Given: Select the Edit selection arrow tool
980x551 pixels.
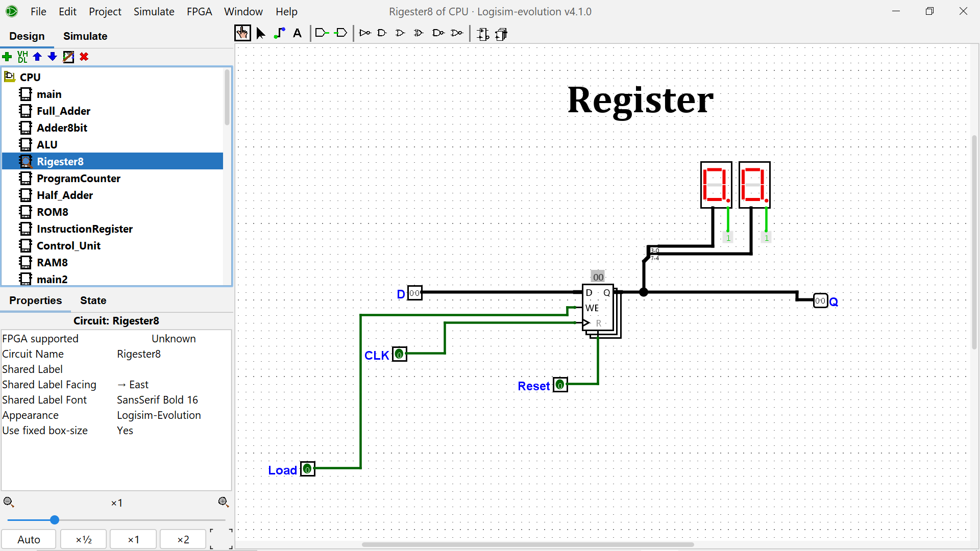Looking at the screenshot, I should pyautogui.click(x=261, y=34).
